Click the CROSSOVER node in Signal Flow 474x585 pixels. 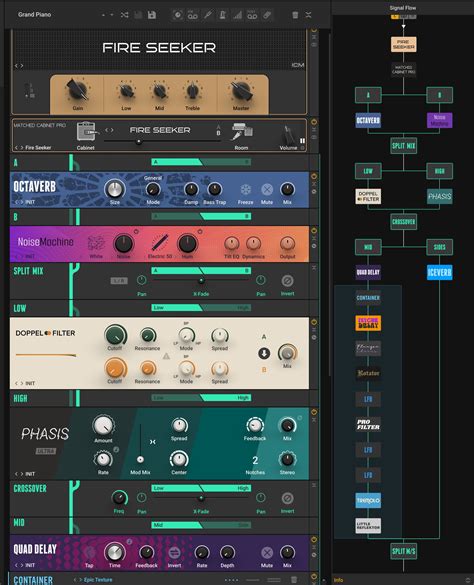pyautogui.click(x=403, y=222)
